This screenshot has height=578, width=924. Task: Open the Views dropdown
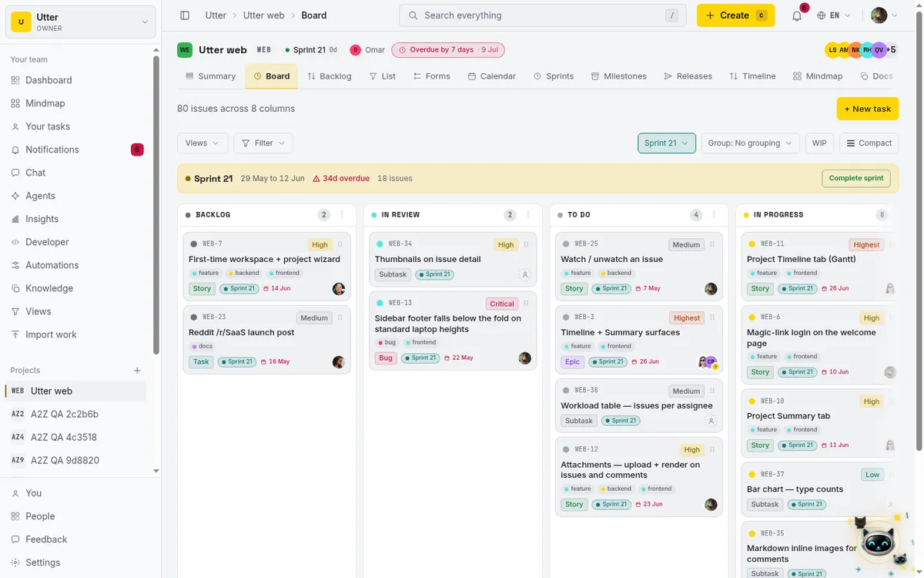click(x=203, y=143)
